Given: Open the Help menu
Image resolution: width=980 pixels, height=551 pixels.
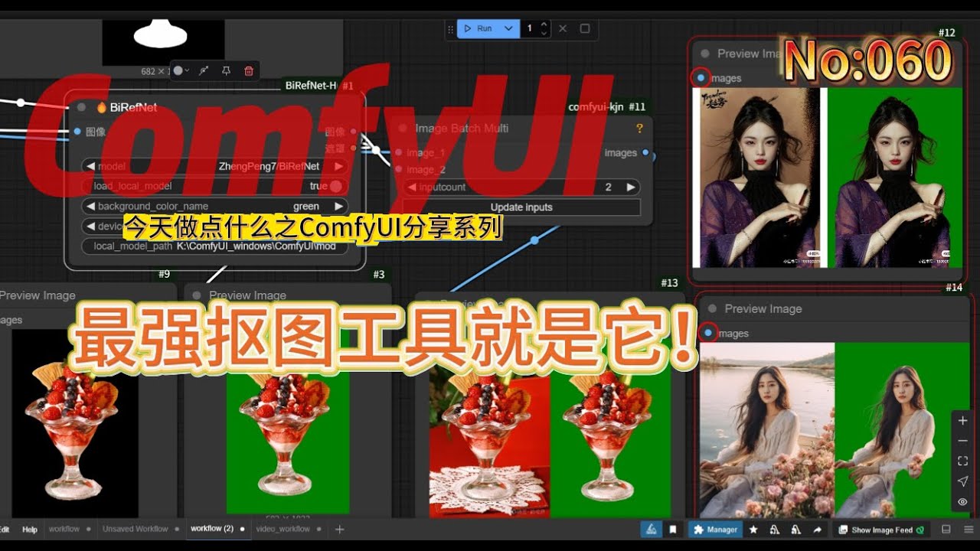Looking at the screenshot, I should pos(30,529).
